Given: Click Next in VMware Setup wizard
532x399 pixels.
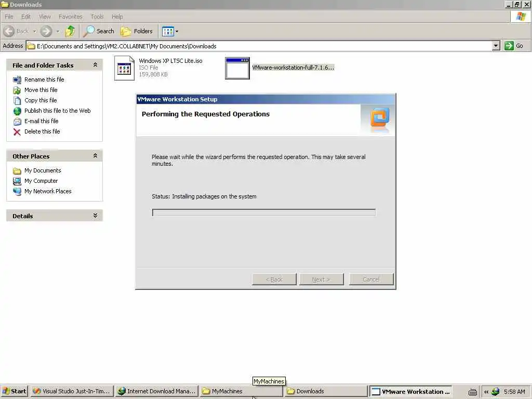Looking at the screenshot, I should (x=321, y=280).
